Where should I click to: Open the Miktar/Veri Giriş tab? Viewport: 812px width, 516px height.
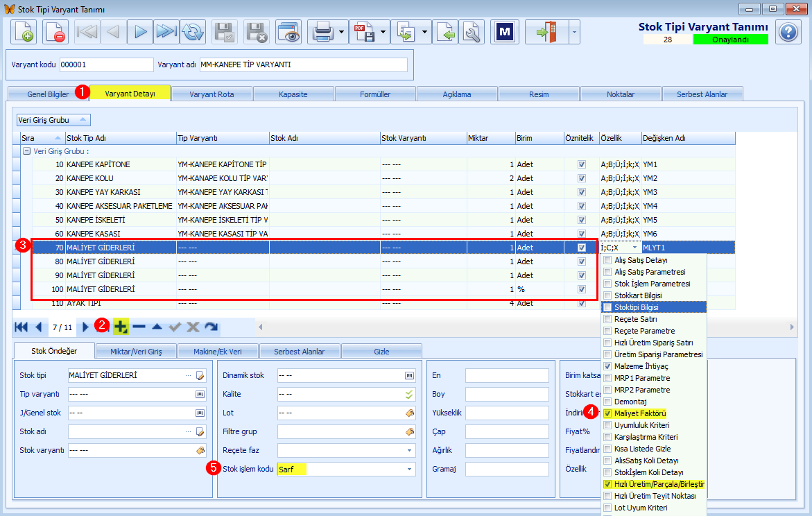[136, 351]
